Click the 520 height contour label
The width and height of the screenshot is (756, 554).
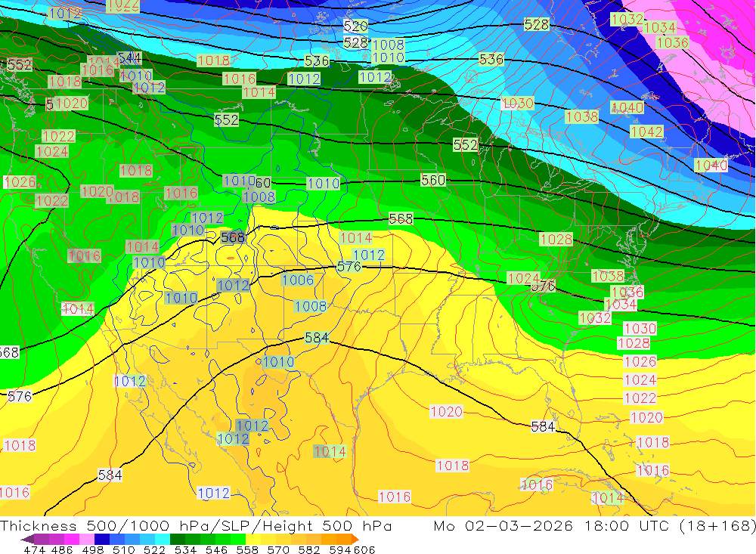(x=356, y=26)
